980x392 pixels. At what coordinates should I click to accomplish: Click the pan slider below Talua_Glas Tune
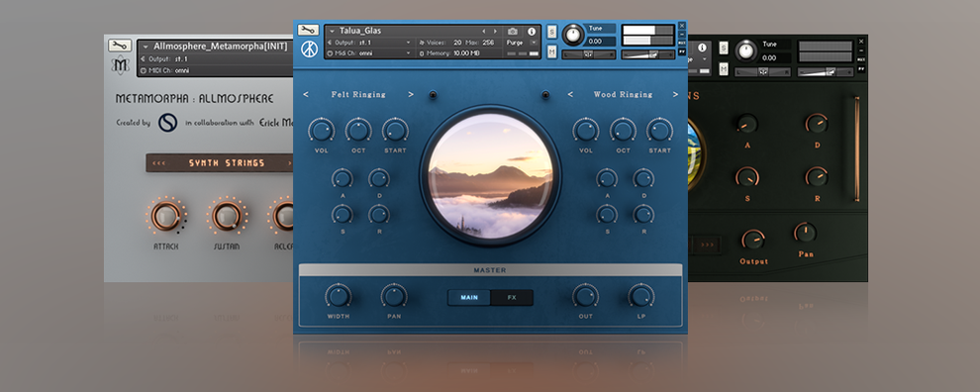tap(589, 55)
